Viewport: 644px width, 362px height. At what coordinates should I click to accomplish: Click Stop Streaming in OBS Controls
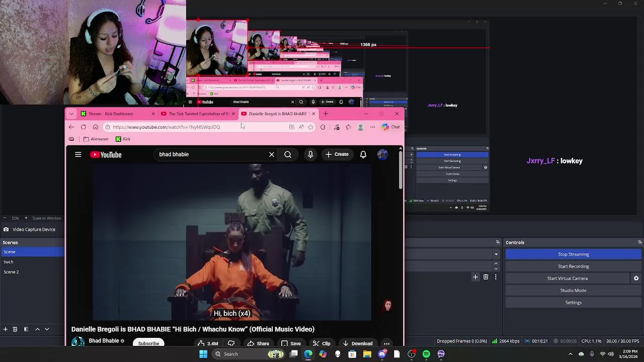(x=573, y=254)
